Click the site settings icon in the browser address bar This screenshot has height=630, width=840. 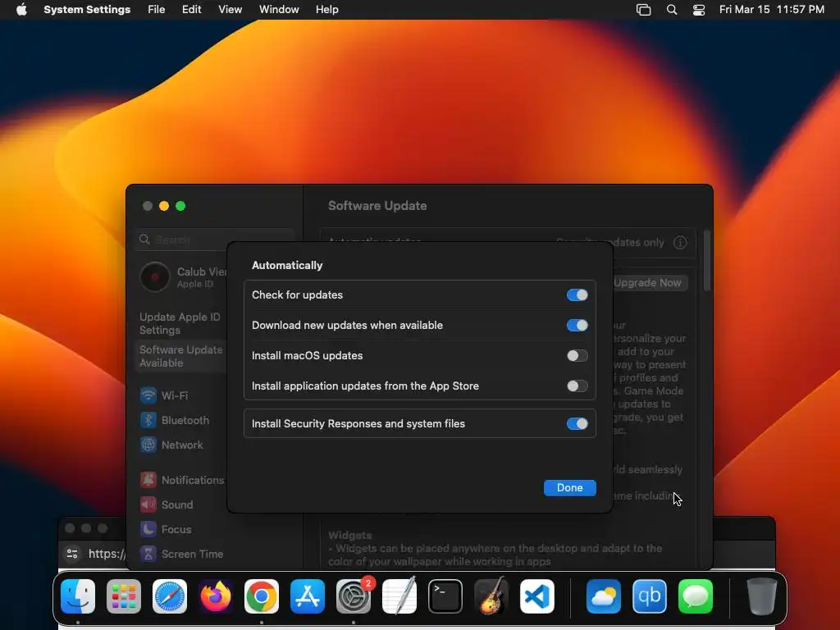tap(72, 554)
